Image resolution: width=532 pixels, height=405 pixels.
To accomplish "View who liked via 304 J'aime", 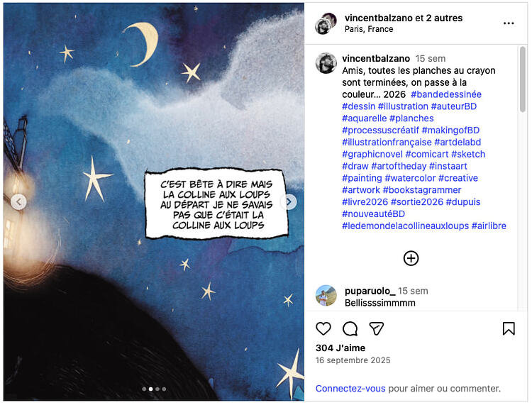I will point(340,348).
